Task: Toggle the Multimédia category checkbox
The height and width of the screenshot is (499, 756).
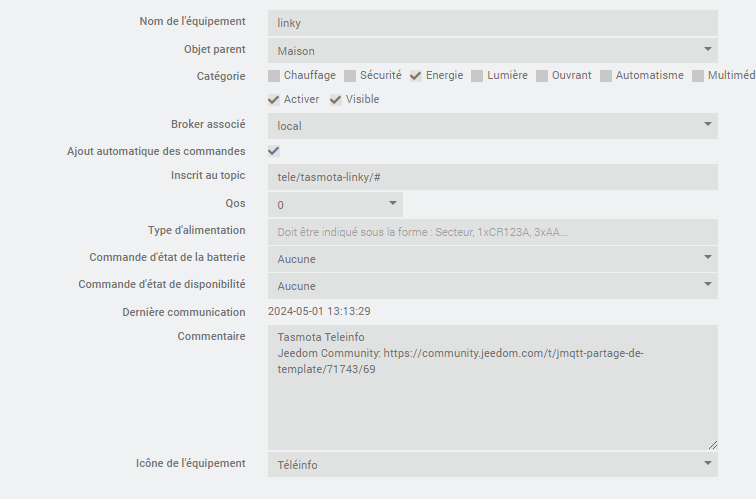Action: click(x=698, y=76)
